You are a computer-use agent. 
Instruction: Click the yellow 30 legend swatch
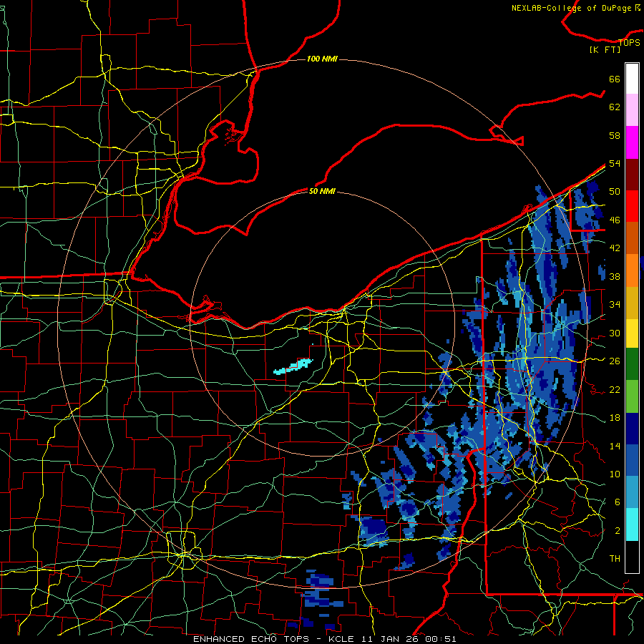point(632,333)
